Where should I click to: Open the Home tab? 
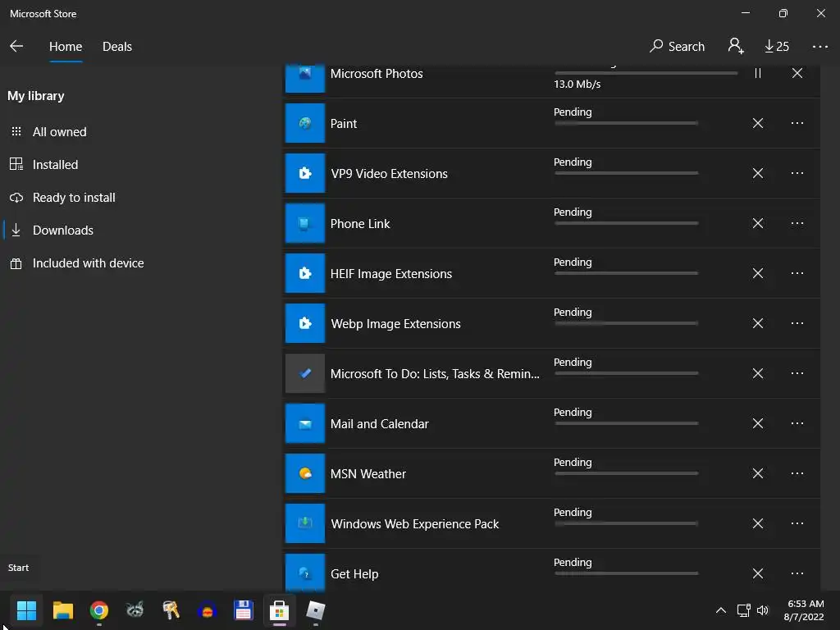pyautogui.click(x=66, y=47)
